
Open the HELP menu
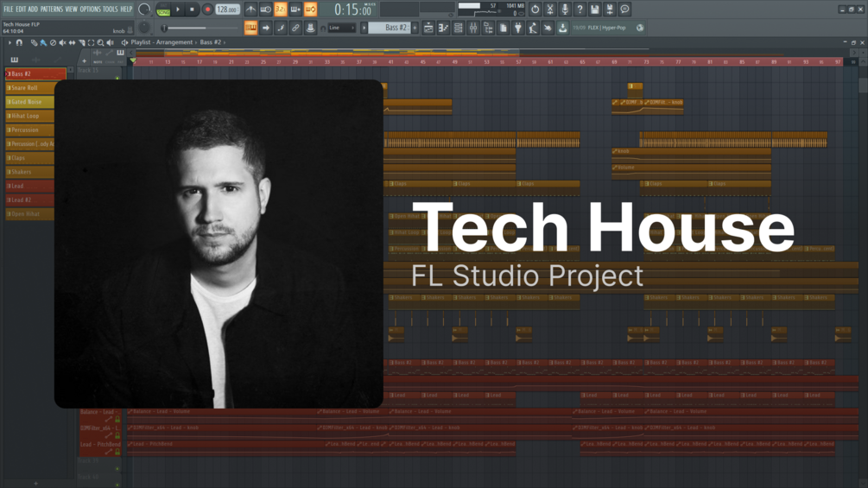(x=126, y=9)
